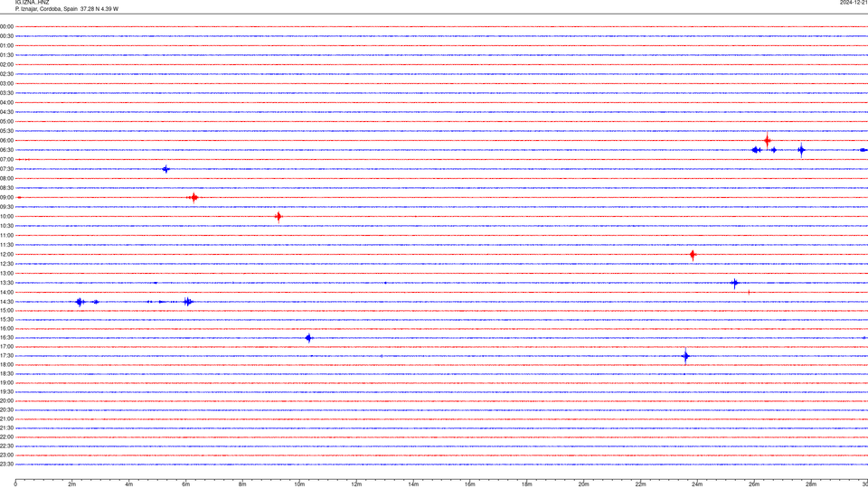Select the 23:30 trace time label

click(6, 465)
